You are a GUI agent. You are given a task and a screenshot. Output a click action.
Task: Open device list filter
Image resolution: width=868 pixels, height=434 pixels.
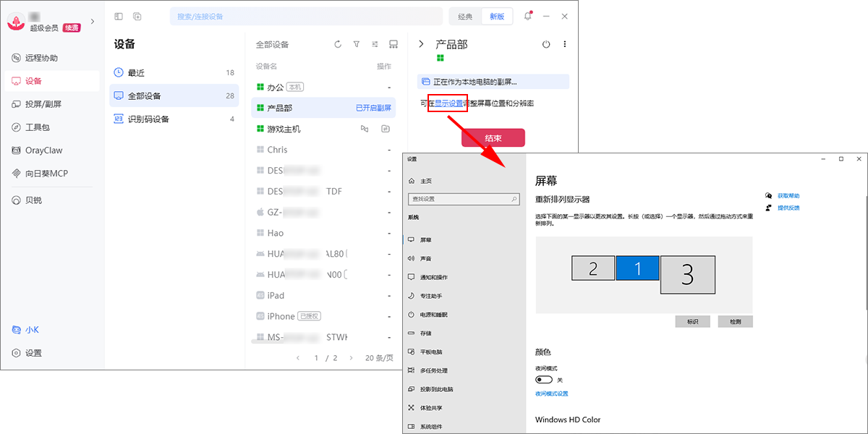[356, 44]
